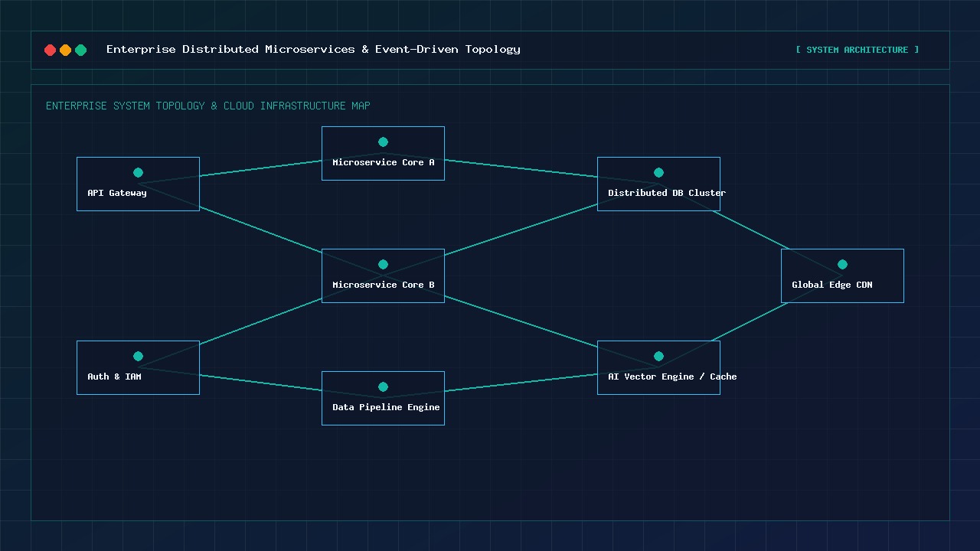
Task: Click the Distributed DB Cluster label
Action: 667,193
